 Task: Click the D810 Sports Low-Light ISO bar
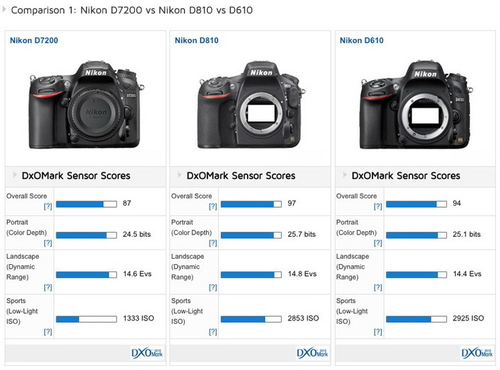(x=251, y=319)
